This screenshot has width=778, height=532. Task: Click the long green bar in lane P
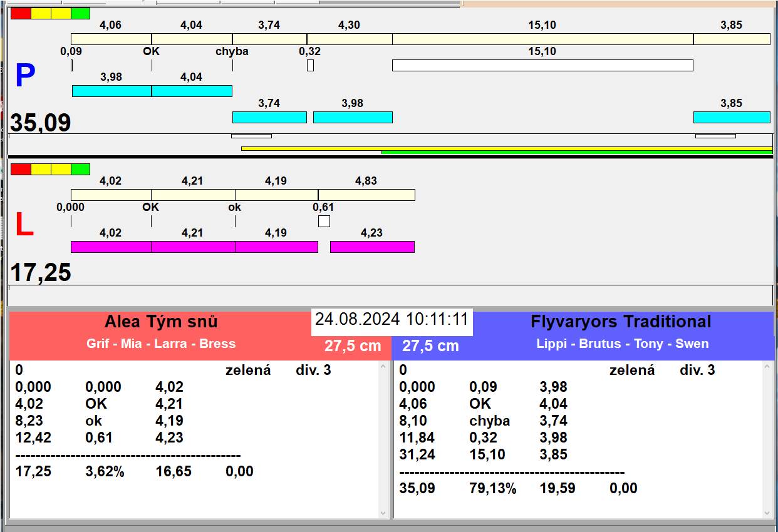(x=576, y=152)
